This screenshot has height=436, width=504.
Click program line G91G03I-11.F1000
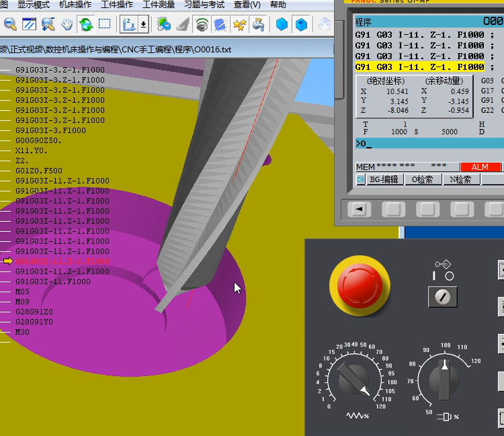click(x=52, y=281)
